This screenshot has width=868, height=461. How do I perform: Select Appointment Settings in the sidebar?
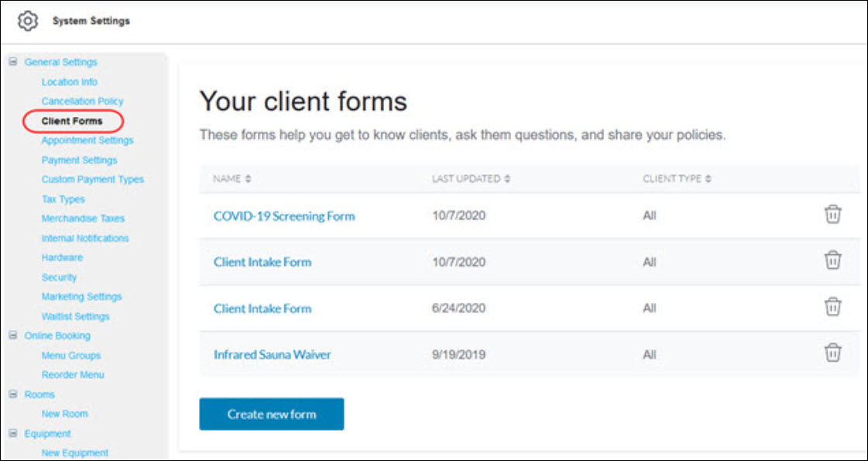click(87, 140)
